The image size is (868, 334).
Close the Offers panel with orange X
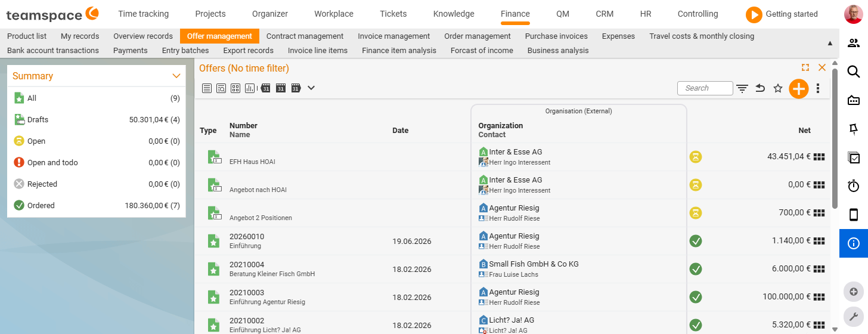(x=822, y=68)
